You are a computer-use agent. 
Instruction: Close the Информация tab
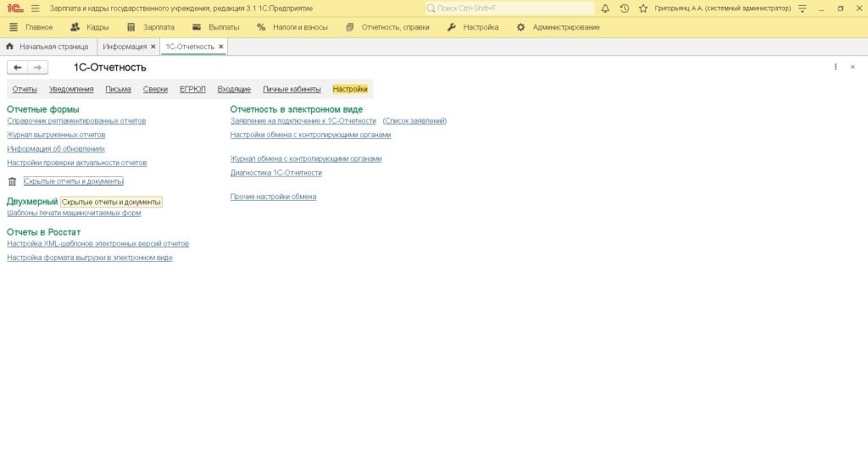point(153,47)
